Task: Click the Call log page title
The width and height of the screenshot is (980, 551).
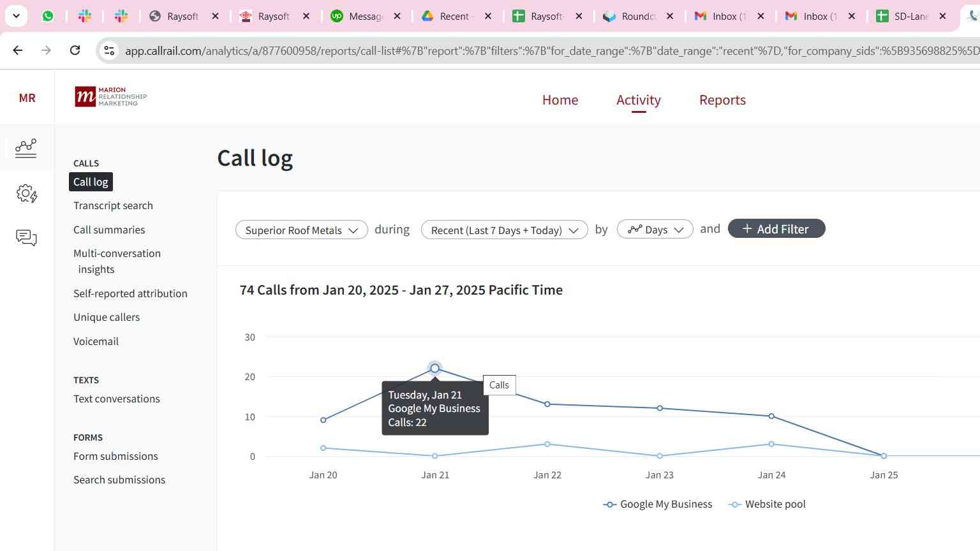Action: pyautogui.click(x=255, y=159)
